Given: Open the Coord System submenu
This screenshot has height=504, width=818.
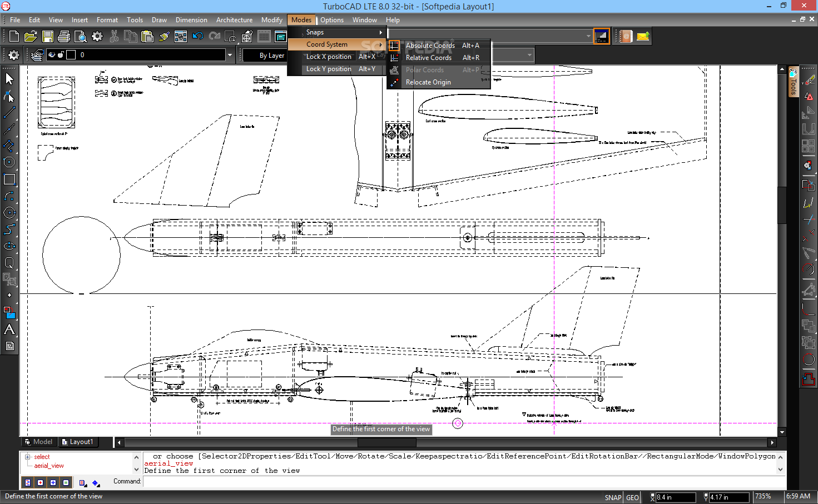Looking at the screenshot, I should [x=336, y=44].
